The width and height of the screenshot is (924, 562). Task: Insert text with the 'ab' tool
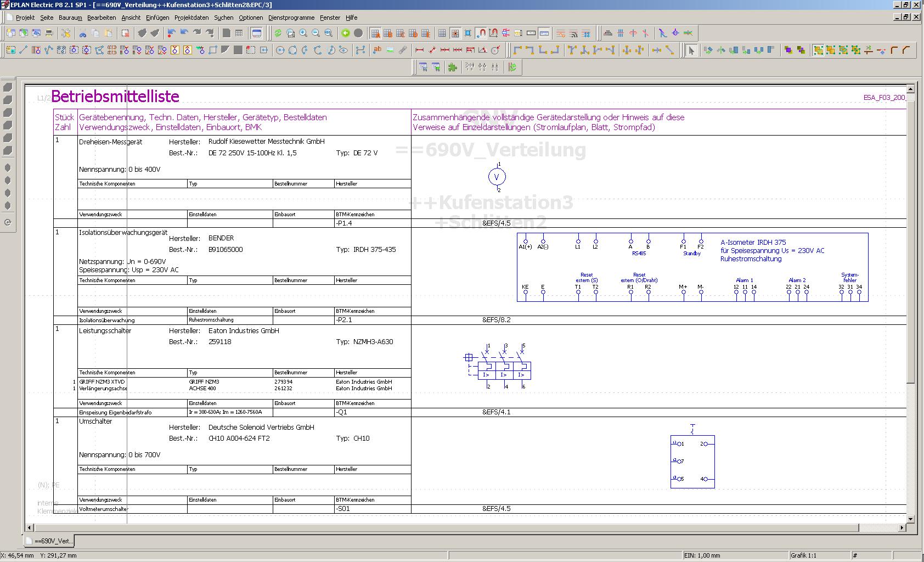click(378, 50)
